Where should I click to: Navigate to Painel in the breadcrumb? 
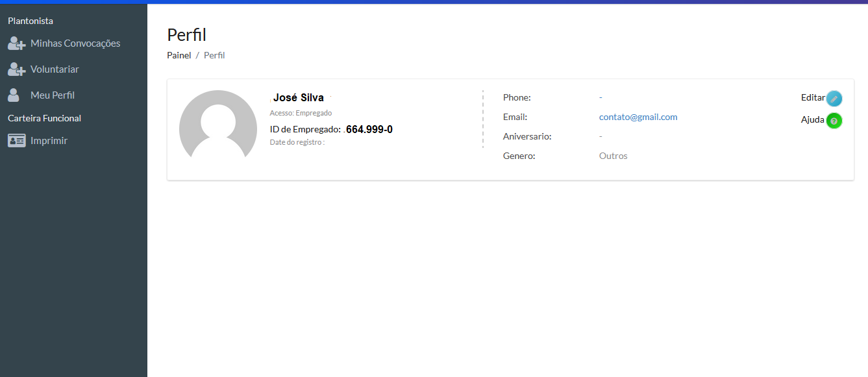click(179, 55)
